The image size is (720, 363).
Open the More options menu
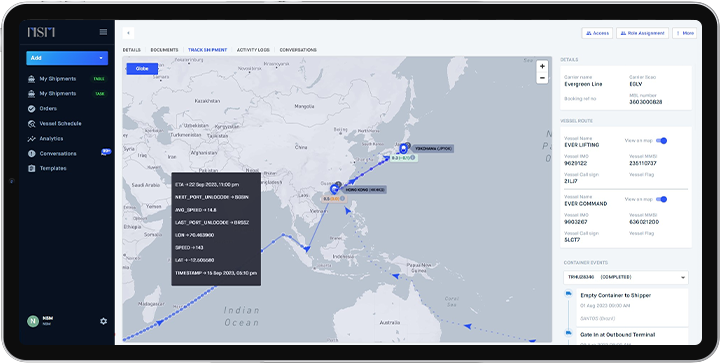click(685, 33)
